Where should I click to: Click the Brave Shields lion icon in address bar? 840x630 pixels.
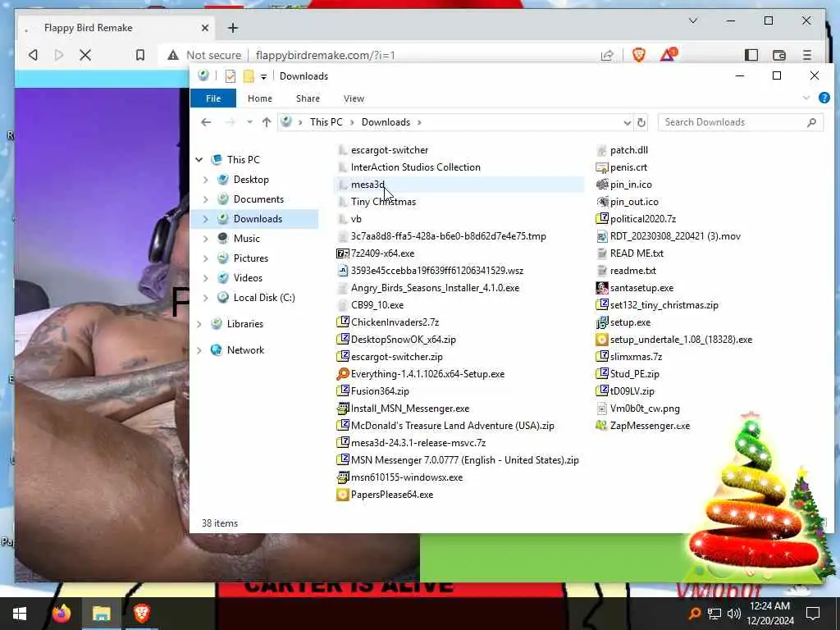(638, 55)
